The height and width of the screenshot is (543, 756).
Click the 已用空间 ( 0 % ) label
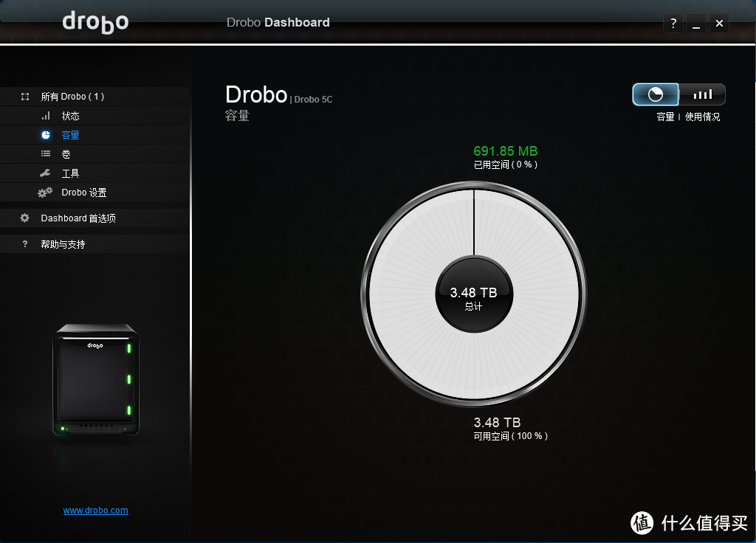pos(505,165)
